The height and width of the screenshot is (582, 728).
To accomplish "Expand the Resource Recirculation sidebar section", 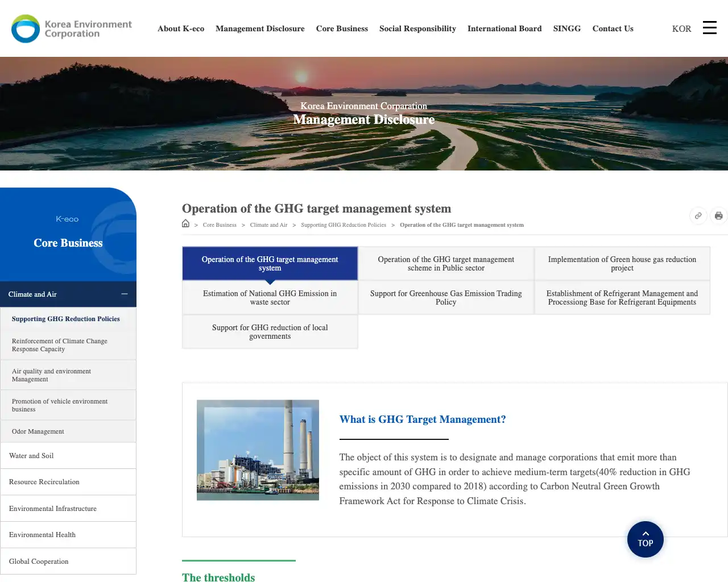I will [68, 481].
